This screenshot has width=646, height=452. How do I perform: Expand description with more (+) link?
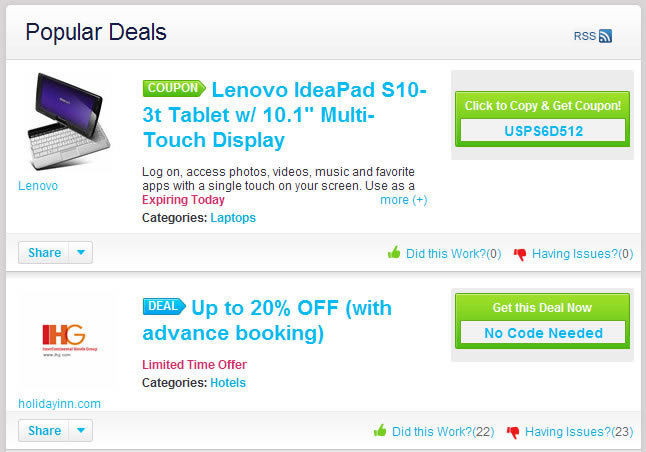pyautogui.click(x=403, y=200)
